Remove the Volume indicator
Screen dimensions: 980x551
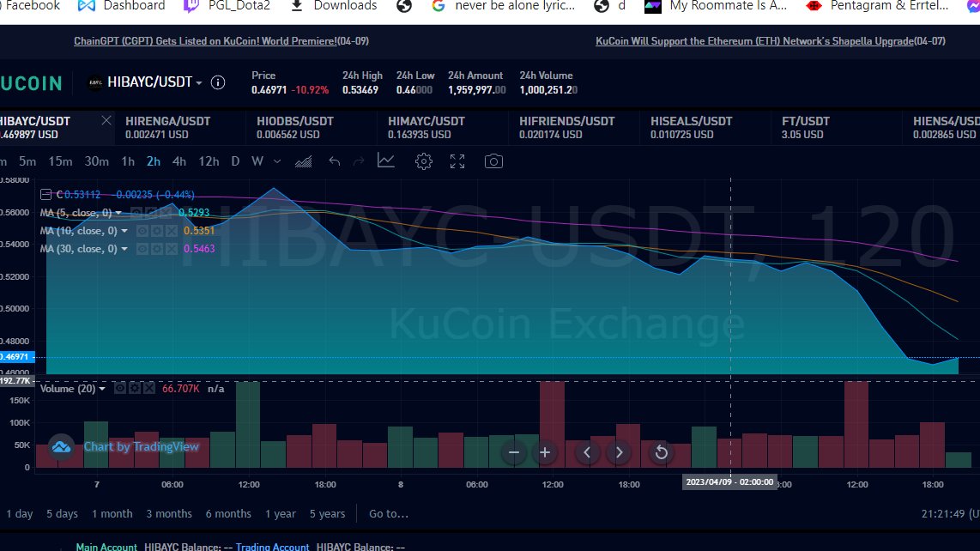pyautogui.click(x=148, y=389)
